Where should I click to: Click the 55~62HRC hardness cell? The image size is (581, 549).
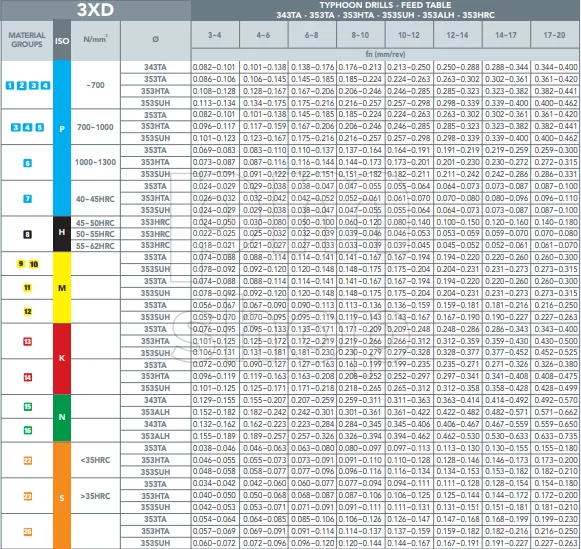pyautogui.click(x=96, y=246)
